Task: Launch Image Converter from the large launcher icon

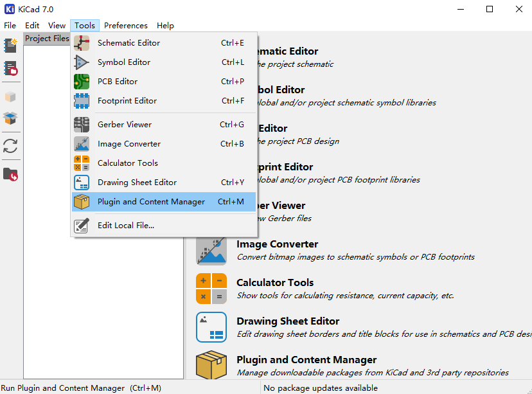Action: pos(211,251)
